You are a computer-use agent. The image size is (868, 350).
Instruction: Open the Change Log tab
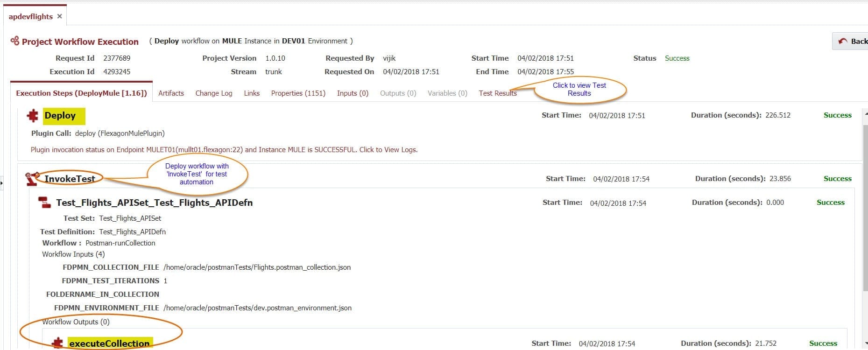tap(214, 93)
